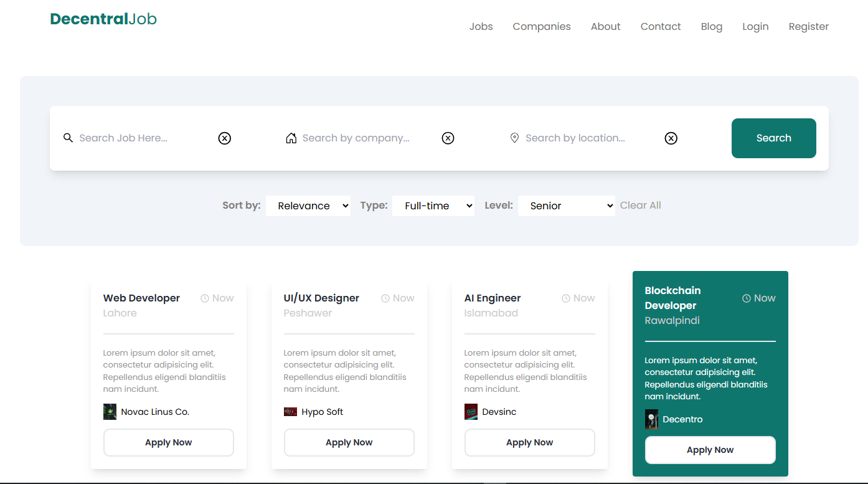Click the Hypo Soft company logo
This screenshot has height=484, width=868.
290,412
